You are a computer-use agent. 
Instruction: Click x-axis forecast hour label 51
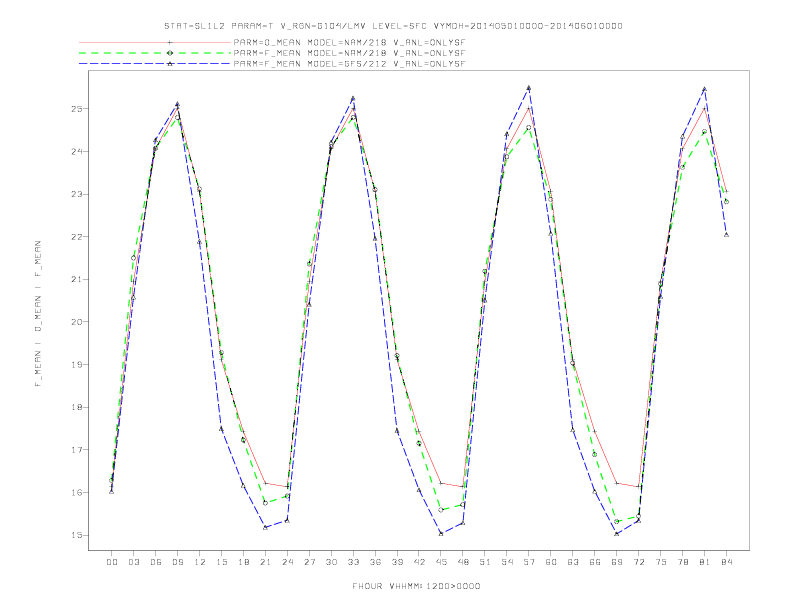click(x=485, y=562)
